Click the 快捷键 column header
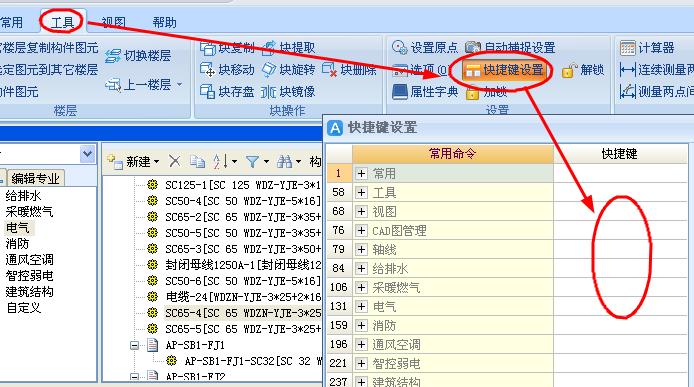The image size is (694, 387). (x=620, y=154)
